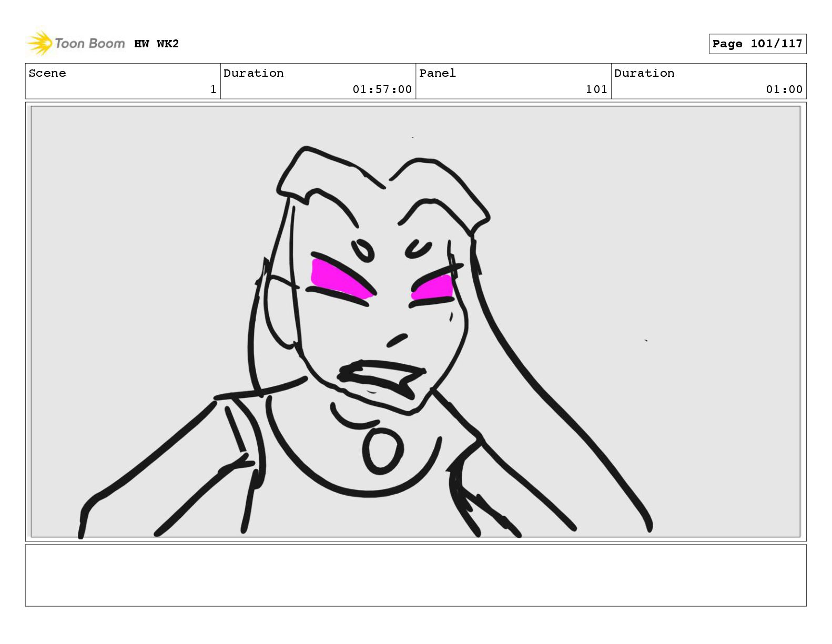
Task: Click panel duration value '01:00'
Action: click(x=784, y=89)
